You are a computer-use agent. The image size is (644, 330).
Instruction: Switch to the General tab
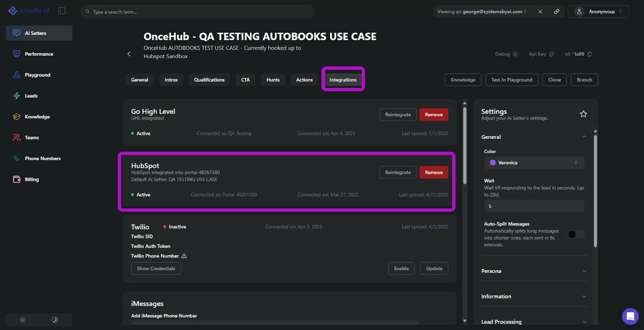click(x=140, y=80)
